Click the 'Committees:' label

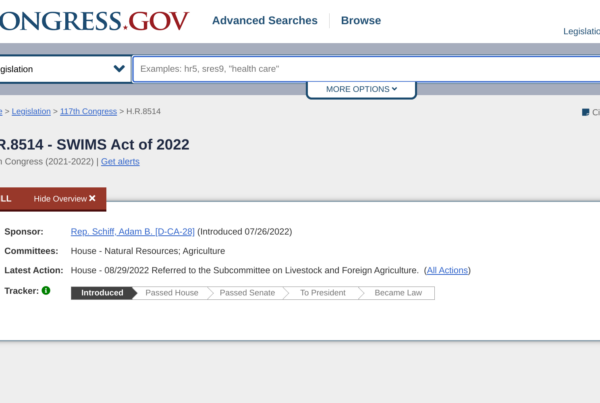coord(31,251)
